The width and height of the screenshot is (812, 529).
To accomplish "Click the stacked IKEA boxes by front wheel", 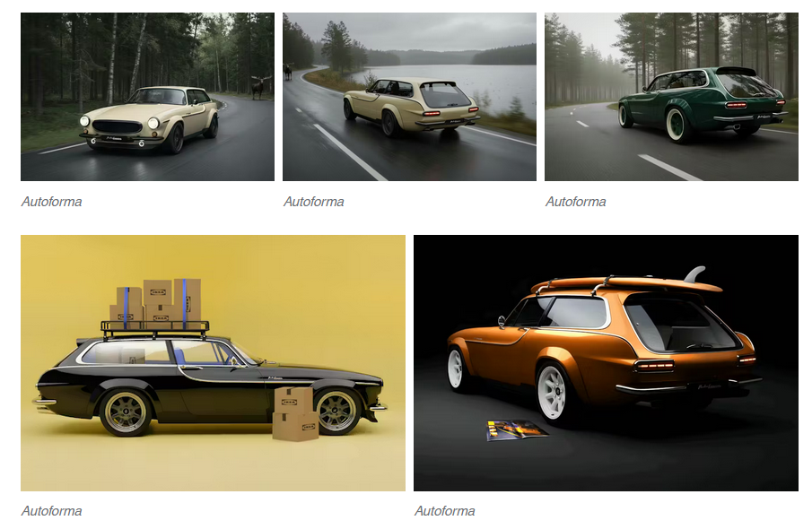I will point(294,414).
